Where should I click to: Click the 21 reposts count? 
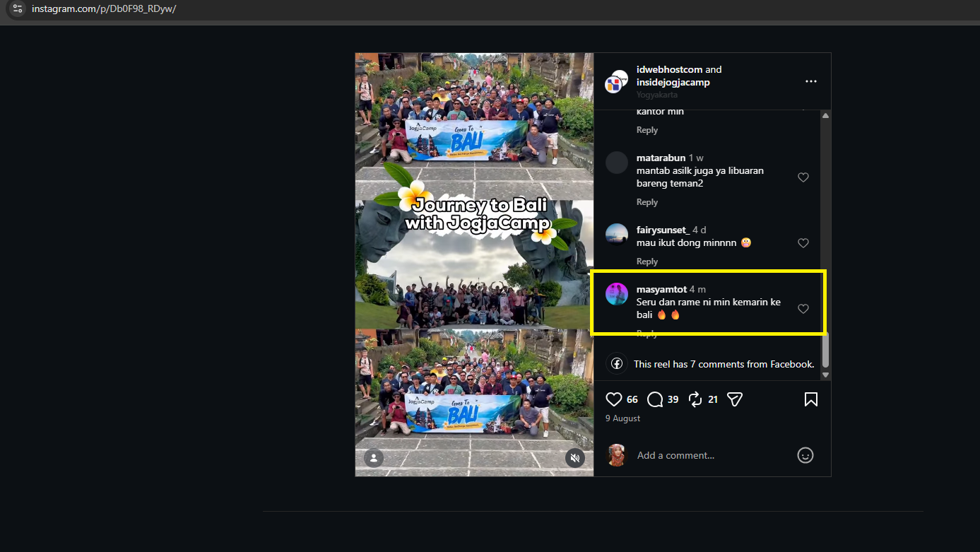click(713, 399)
